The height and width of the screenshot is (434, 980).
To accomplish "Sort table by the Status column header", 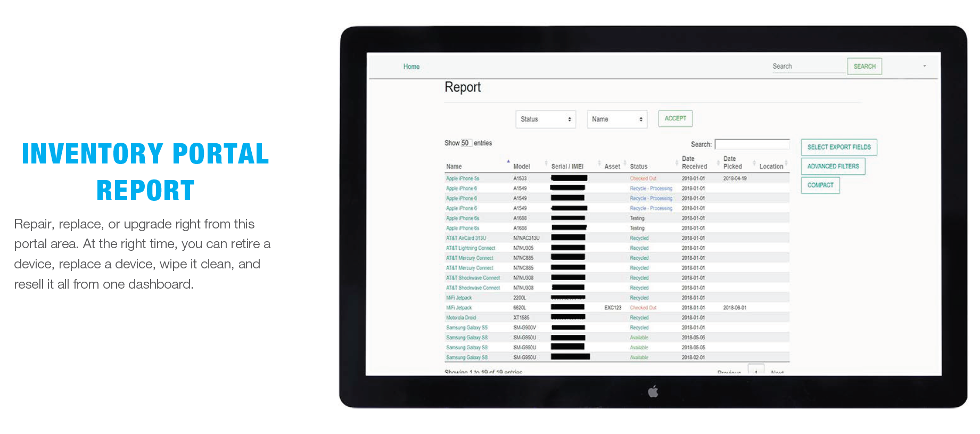I will click(x=638, y=166).
